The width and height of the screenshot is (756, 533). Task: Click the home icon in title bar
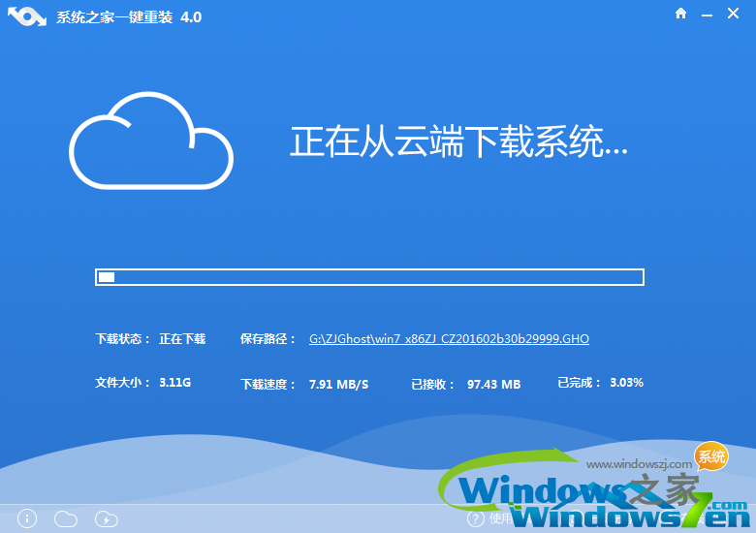pyautogui.click(x=680, y=15)
